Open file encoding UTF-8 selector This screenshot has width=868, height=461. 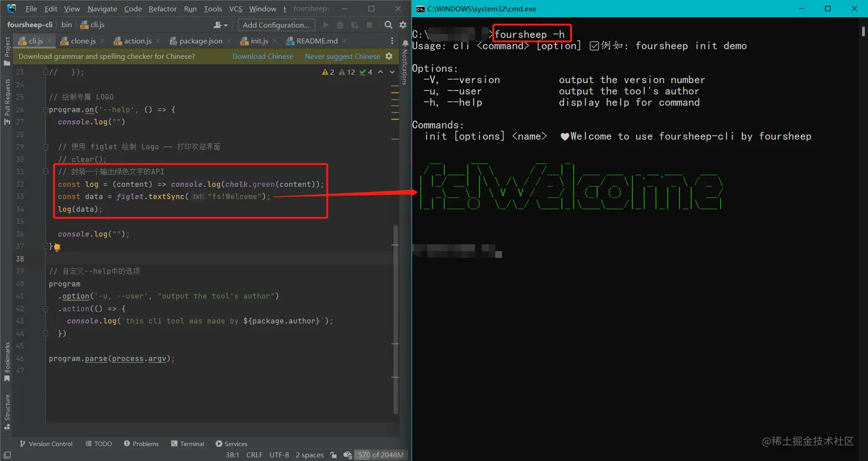point(279,455)
